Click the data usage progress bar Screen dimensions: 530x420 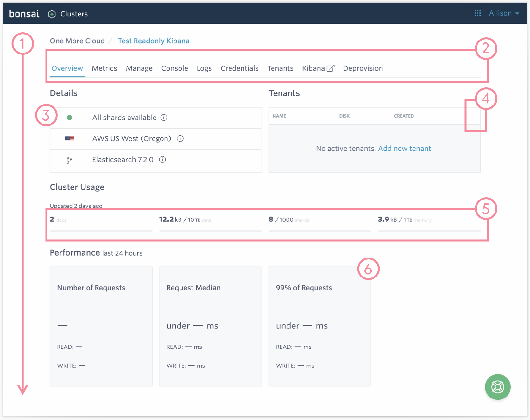[210, 231]
